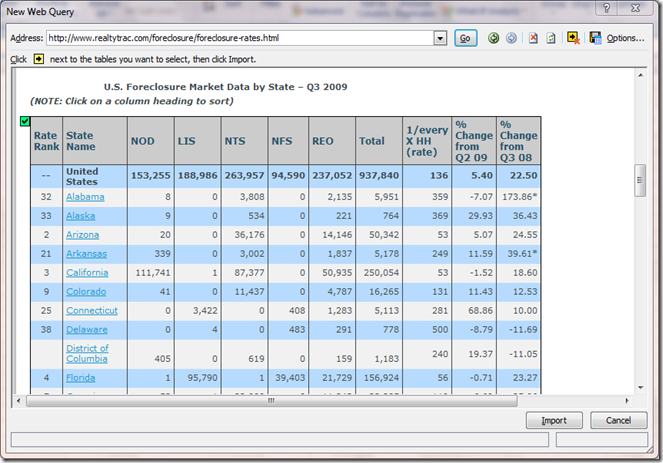Click the United States NOD 153,255
The image size is (663, 463).
(151, 175)
